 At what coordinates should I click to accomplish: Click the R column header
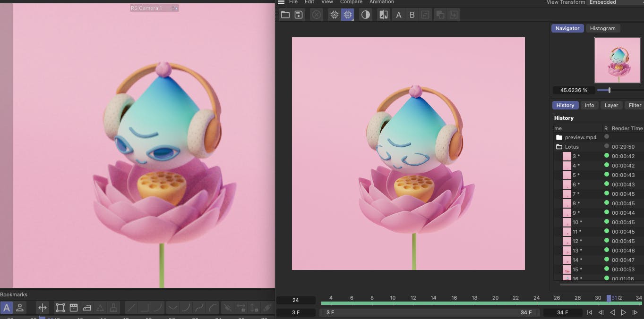[x=606, y=128]
